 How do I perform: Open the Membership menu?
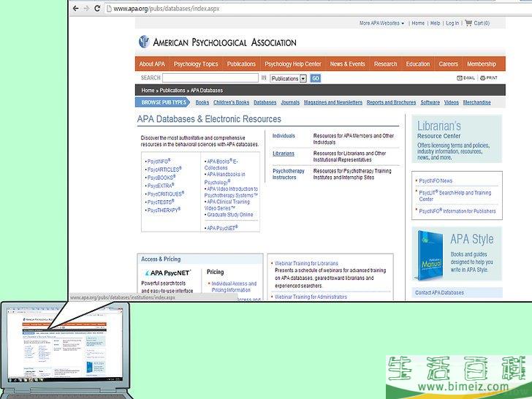[x=482, y=64]
